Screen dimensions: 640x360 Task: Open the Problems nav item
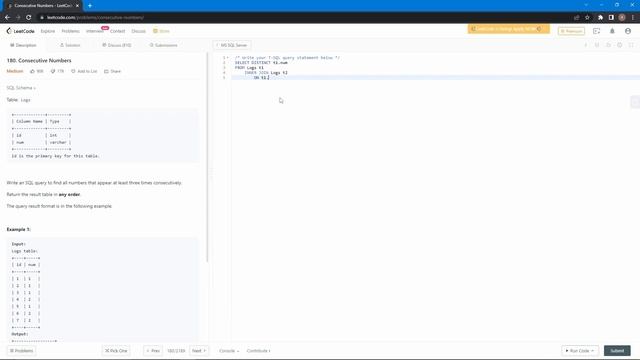click(x=71, y=31)
